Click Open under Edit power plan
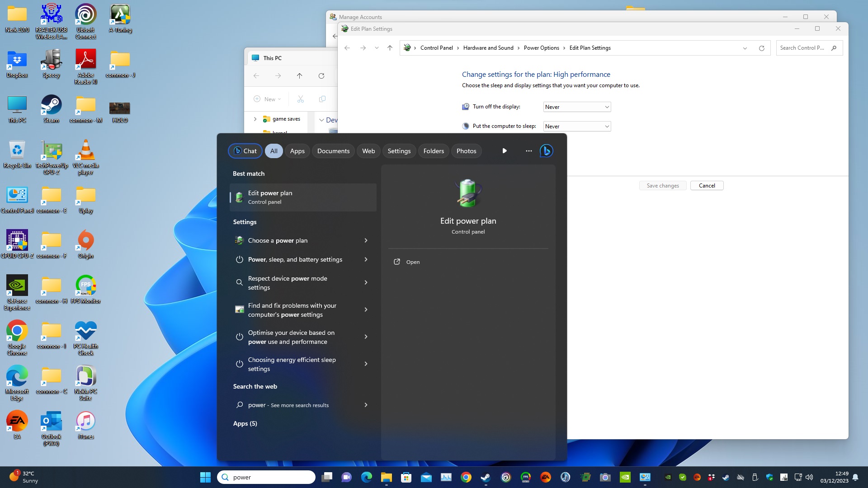The image size is (868, 488). (x=412, y=262)
